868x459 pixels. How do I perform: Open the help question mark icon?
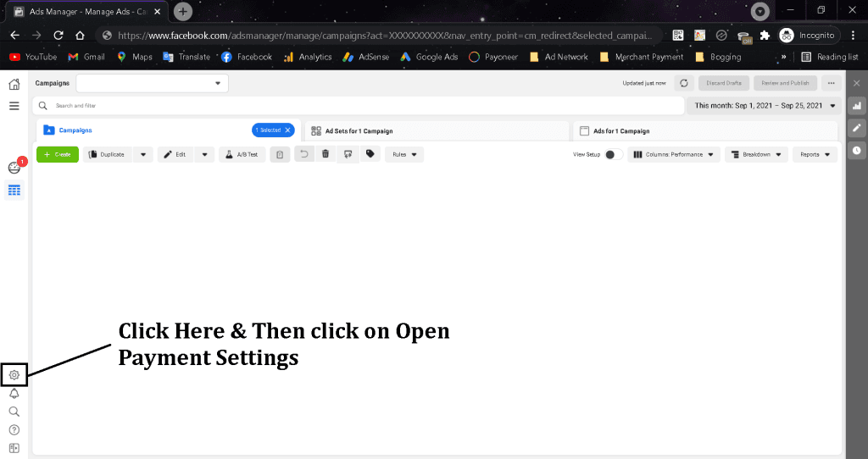[14, 429]
